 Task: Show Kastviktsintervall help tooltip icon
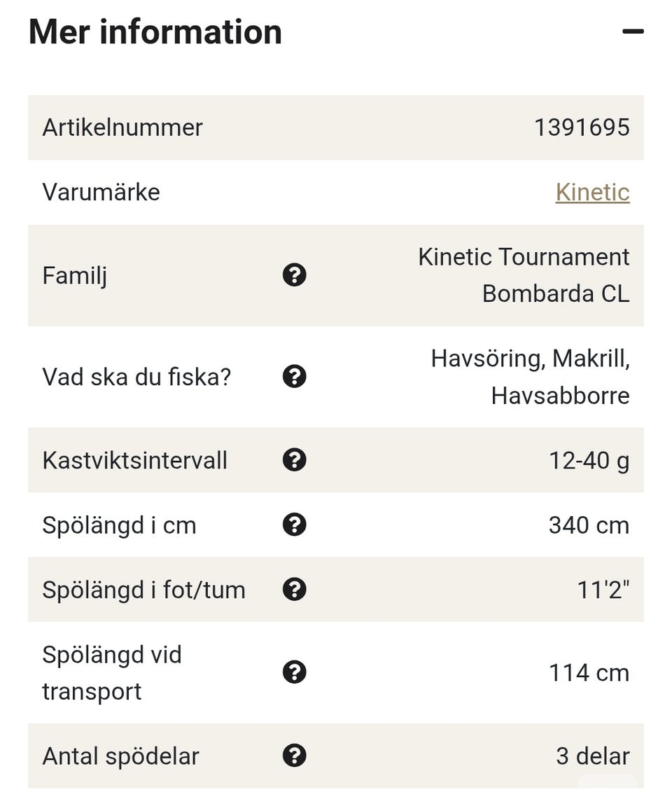tap(295, 460)
